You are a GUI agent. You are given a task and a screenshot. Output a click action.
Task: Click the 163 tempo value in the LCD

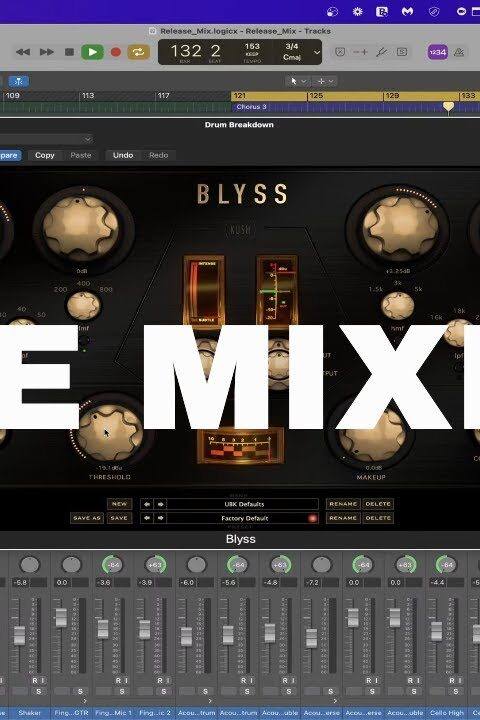252,46
